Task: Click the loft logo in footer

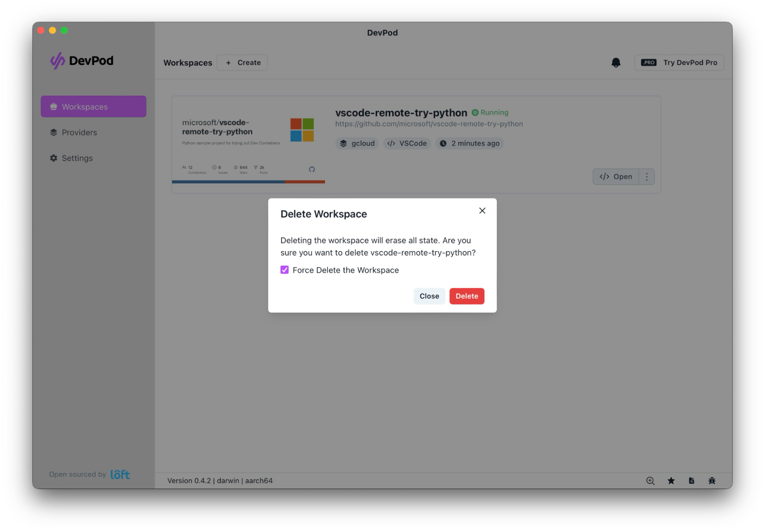Action: [x=120, y=474]
